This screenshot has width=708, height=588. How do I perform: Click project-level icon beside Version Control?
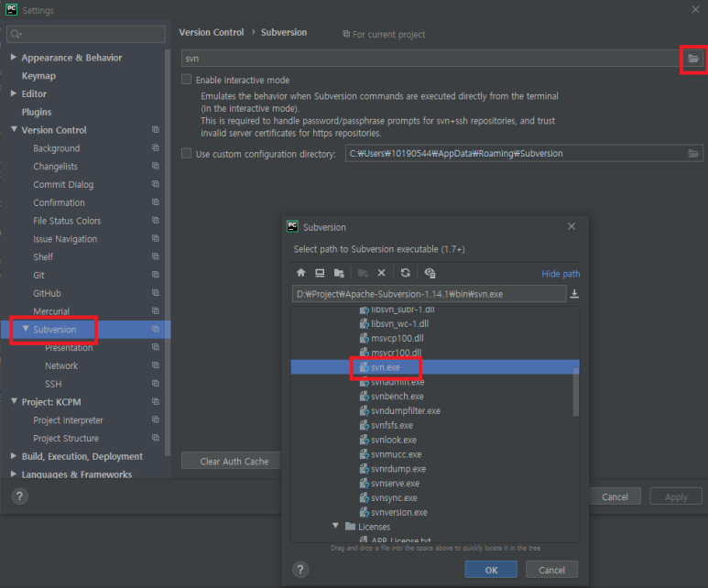(156, 130)
